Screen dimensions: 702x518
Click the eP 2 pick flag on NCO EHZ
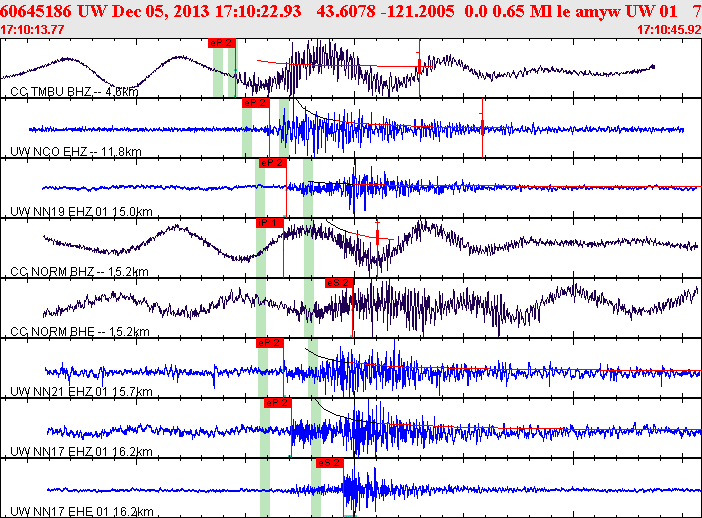(x=256, y=103)
